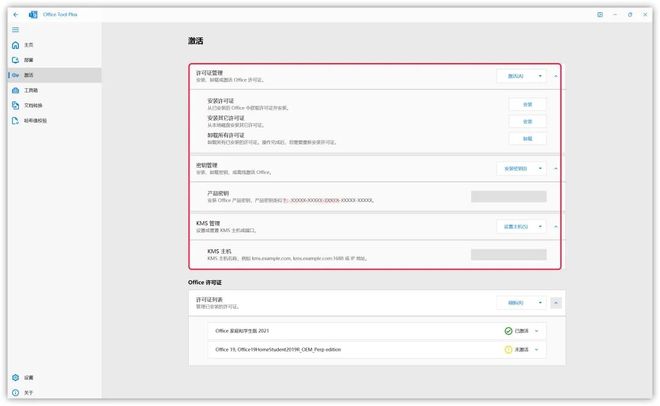Screen dimensions: 660x406
Task: Expand the Office 家庭和学生版 2021 license entry
Action: point(537,331)
